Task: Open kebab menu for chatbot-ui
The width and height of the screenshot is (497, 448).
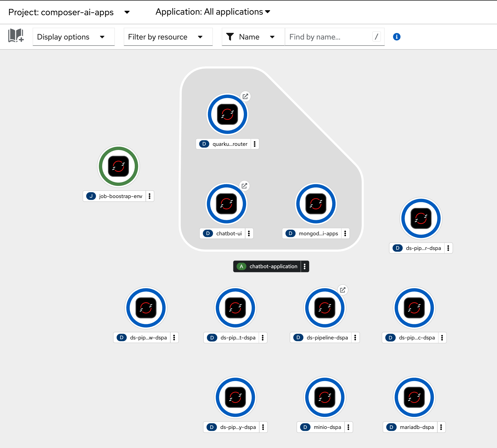Action: click(x=249, y=233)
